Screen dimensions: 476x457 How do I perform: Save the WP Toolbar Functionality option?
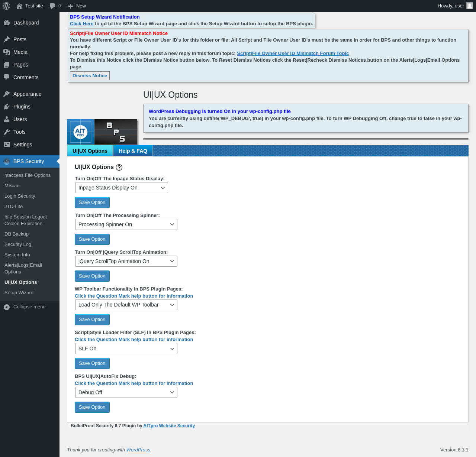pyautogui.click(x=92, y=320)
